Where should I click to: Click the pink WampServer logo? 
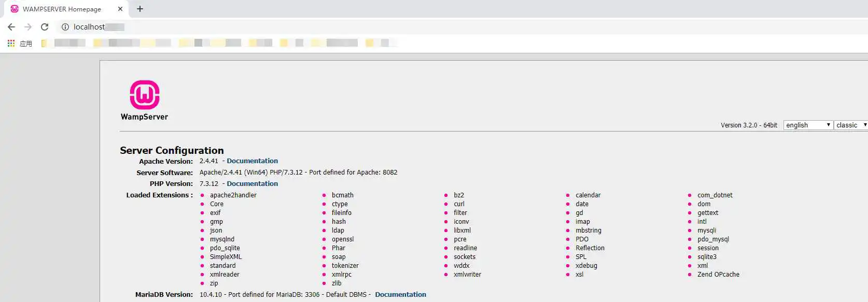145,95
